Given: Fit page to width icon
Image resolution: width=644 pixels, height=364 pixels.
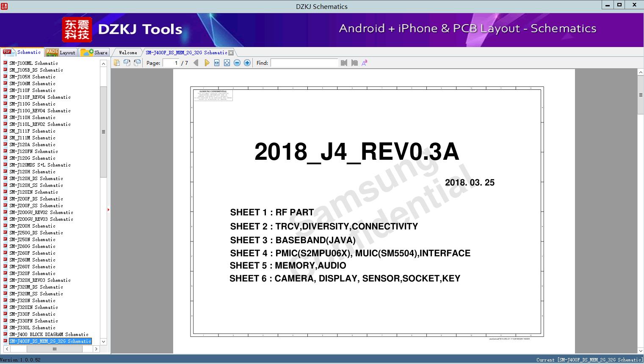Looking at the screenshot, I should pos(217,63).
